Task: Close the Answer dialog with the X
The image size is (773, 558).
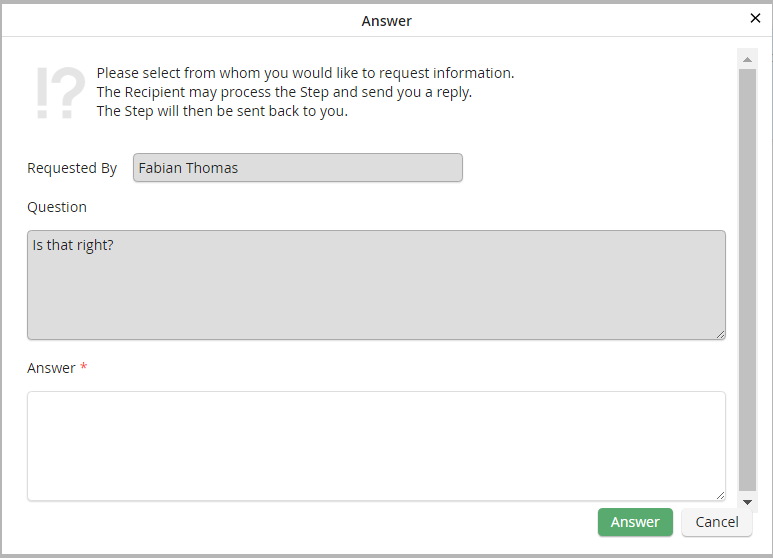Action: click(755, 18)
